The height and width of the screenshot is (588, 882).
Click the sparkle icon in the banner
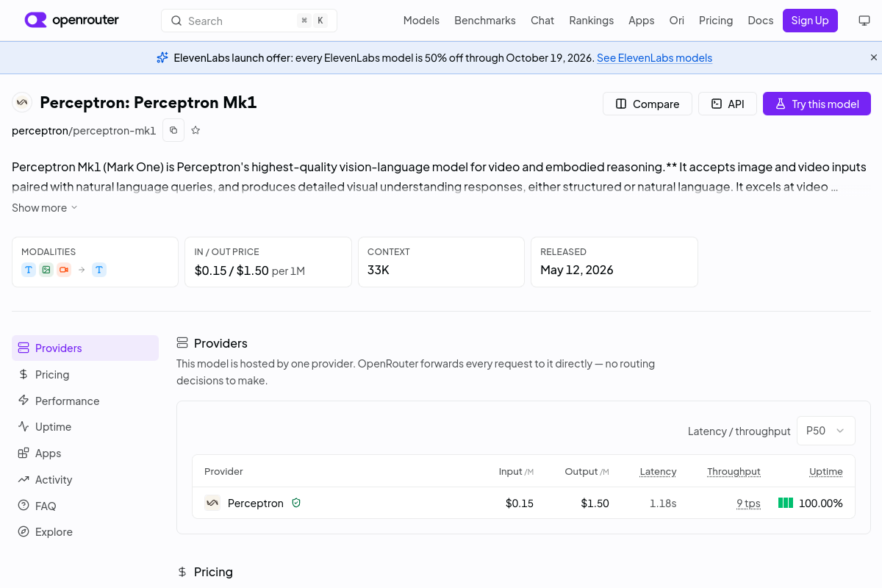point(162,57)
